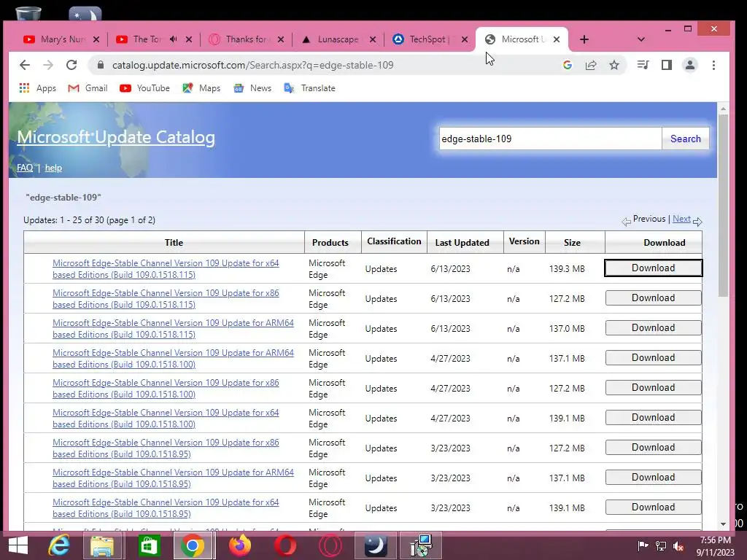The height and width of the screenshot is (560, 747).
Task: Open the FAQ link
Action: [25, 168]
